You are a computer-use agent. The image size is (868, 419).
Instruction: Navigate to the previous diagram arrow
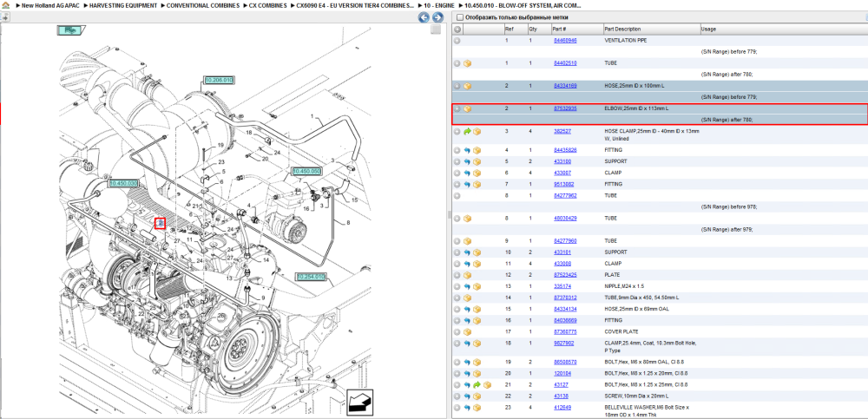pos(424,17)
